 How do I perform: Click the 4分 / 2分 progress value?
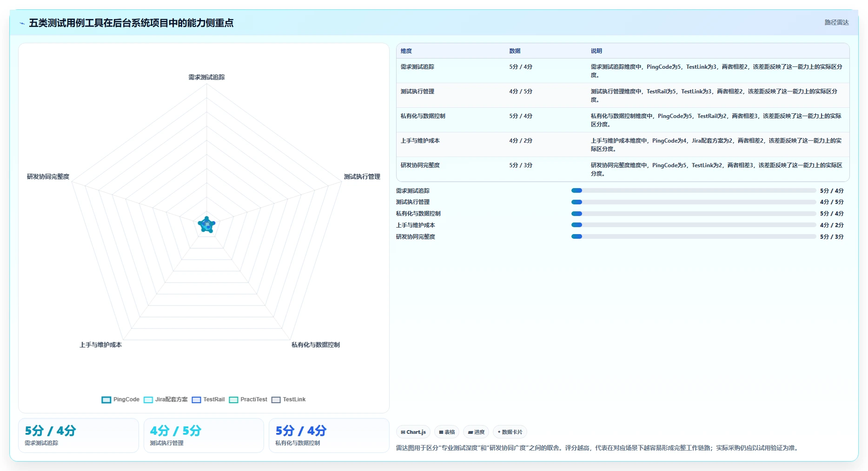pyautogui.click(x=832, y=225)
